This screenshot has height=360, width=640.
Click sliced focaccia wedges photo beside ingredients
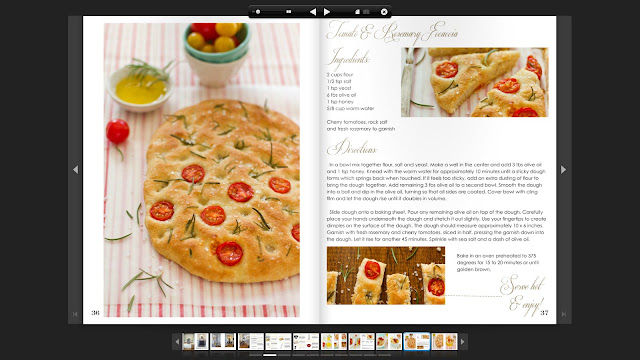(475, 82)
